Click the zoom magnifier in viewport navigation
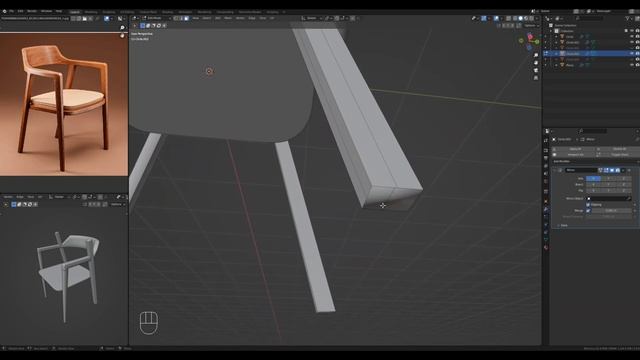This screenshot has height=360, width=640. tap(536, 55)
